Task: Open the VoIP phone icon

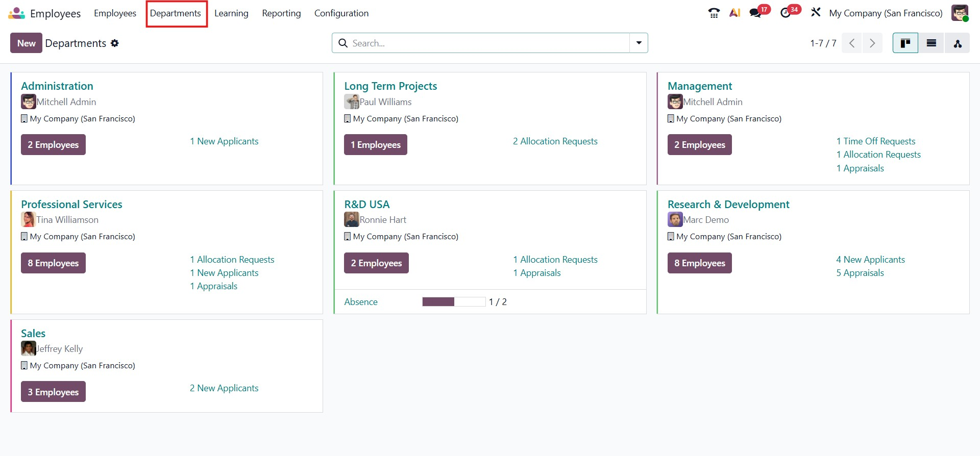Action: (x=714, y=13)
